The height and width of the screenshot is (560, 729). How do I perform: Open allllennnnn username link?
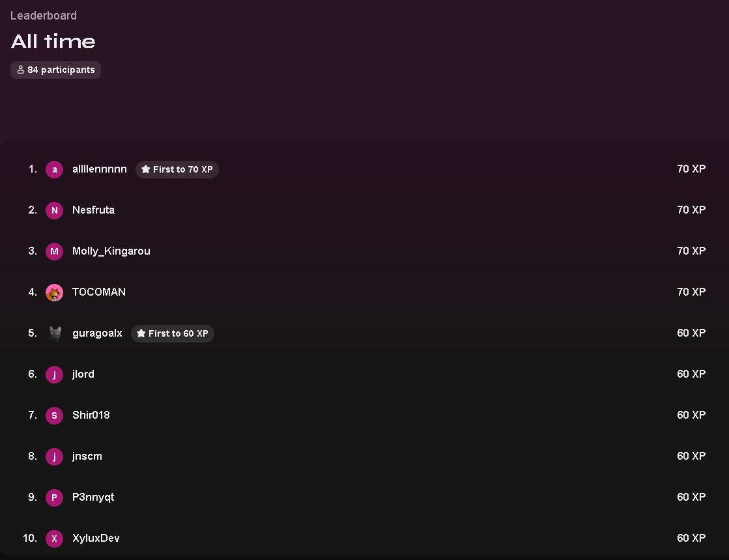point(100,169)
